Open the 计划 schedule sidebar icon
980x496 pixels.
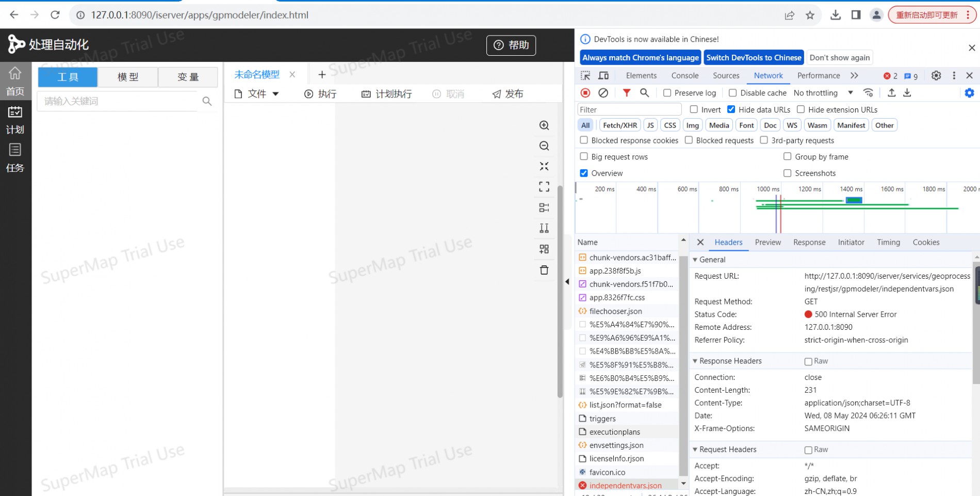[15, 120]
